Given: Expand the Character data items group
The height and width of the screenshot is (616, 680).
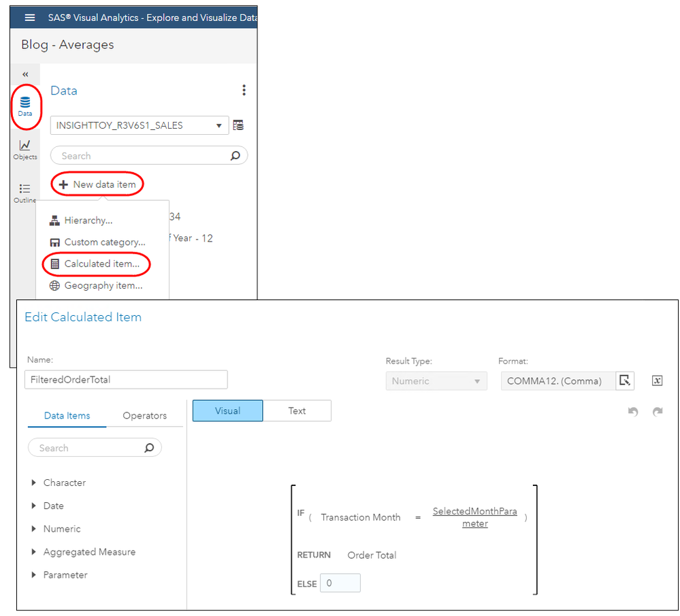Looking at the screenshot, I should click(33, 483).
